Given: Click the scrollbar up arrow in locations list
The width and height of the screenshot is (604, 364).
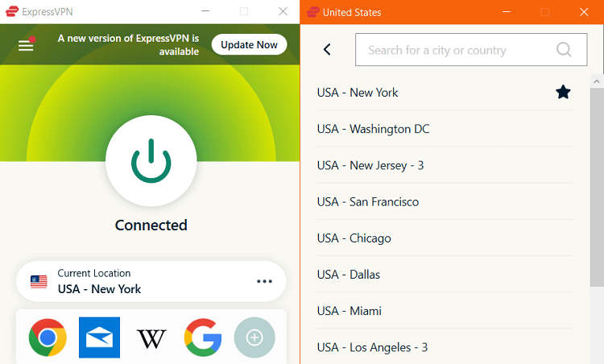Looking at the screenshot, I should pos(596,81).
